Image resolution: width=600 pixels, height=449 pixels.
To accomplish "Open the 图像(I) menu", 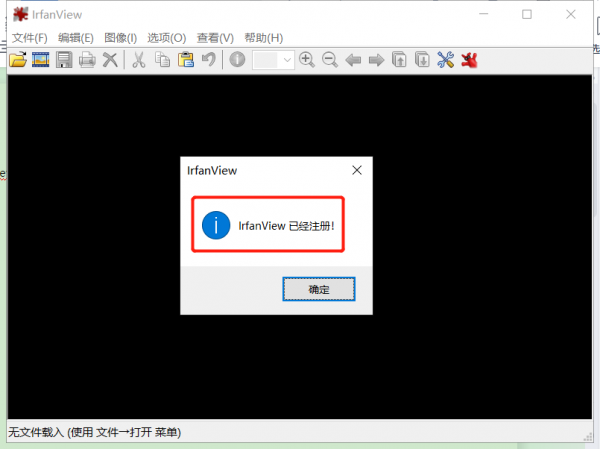I will tap(121, 38).
